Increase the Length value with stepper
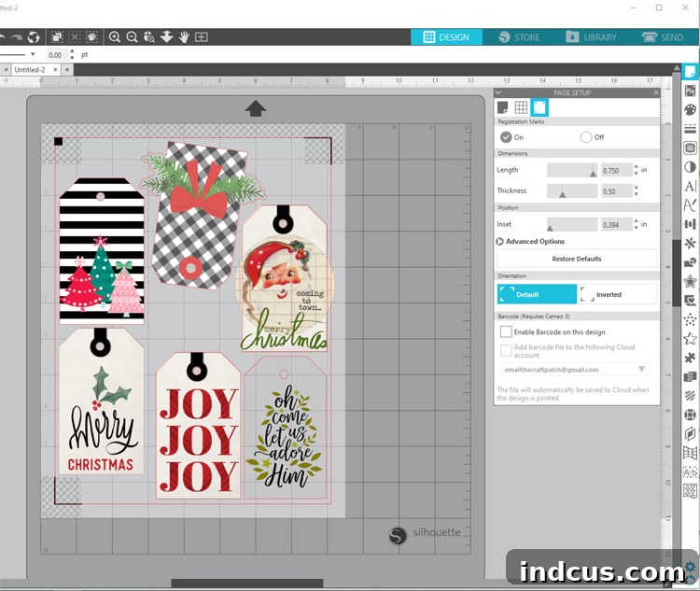 (x=637, y=167)
